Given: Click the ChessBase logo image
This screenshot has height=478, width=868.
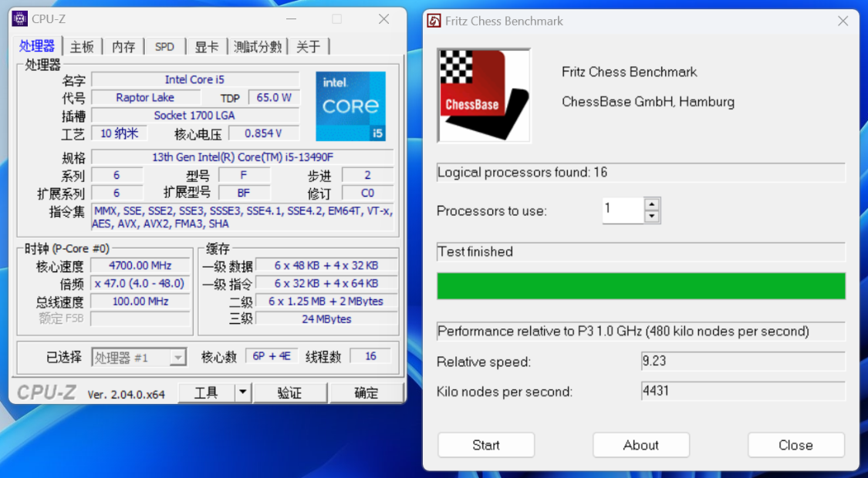Looking at the screenshot, I should [484, 95].
